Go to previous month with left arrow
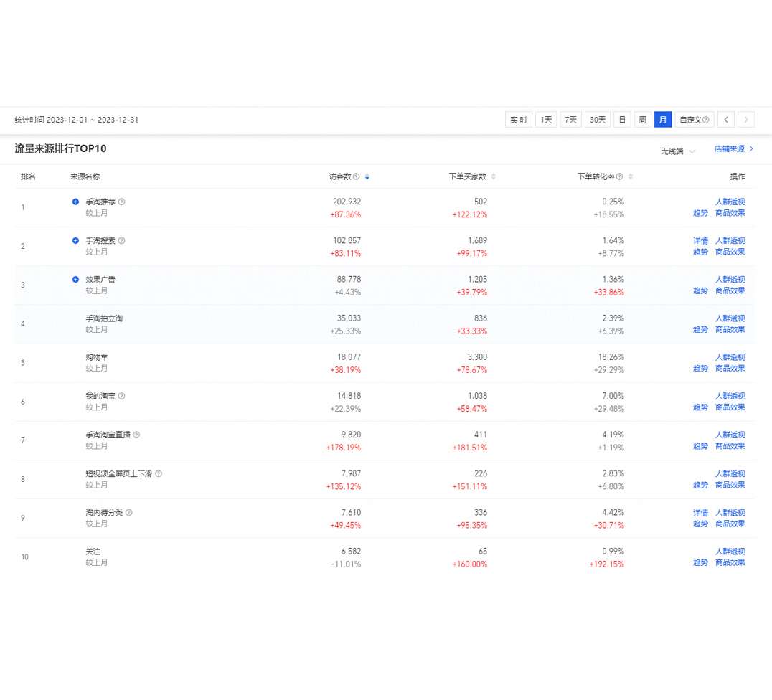This screenshot has height=700, width=772. [725, 120]
